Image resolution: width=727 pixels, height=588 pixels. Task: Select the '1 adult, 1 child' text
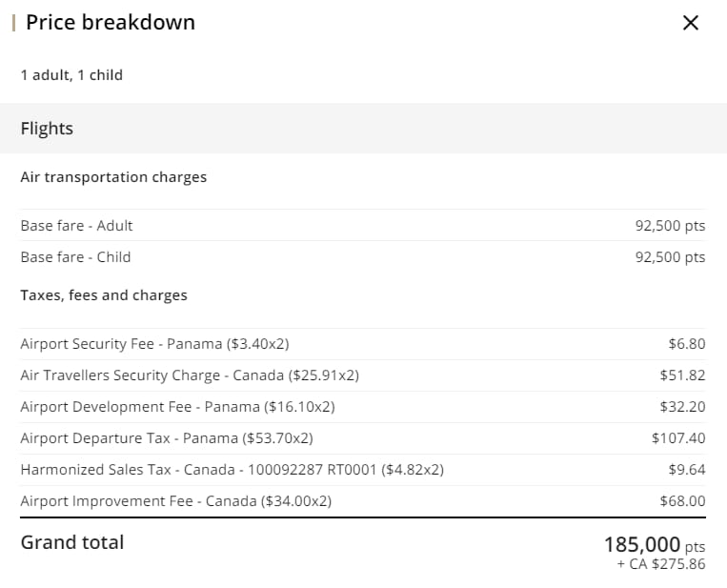71,74
